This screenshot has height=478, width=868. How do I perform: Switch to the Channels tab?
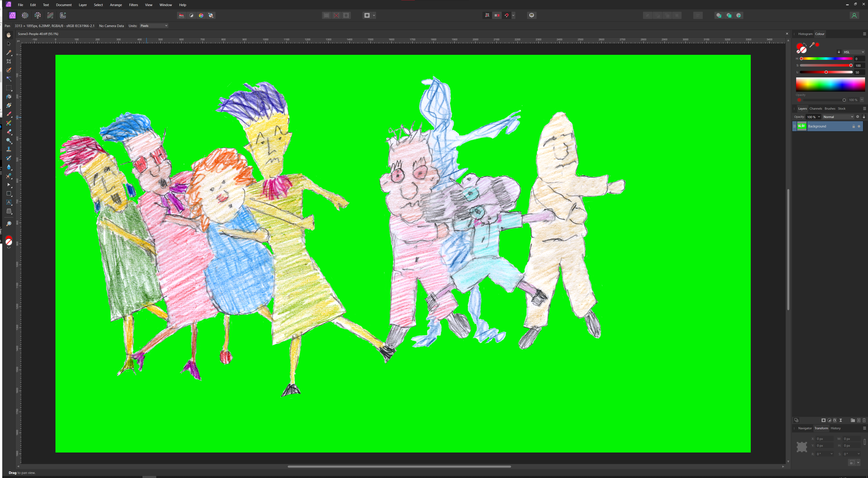coord(816,109)
